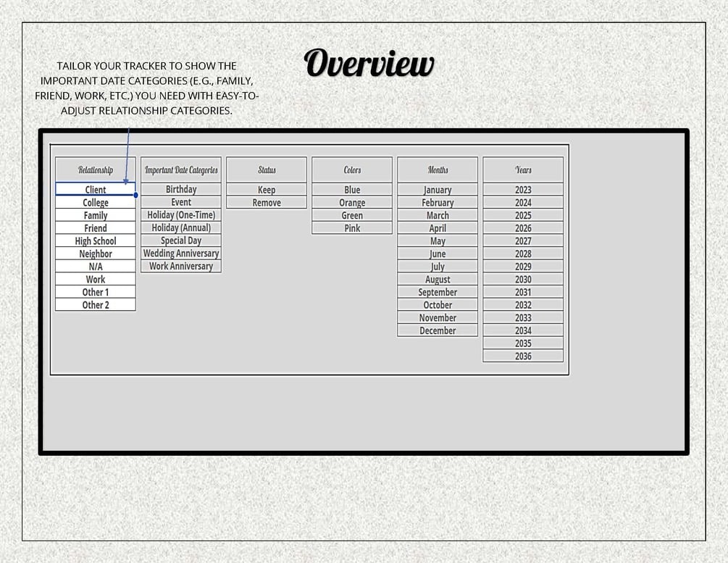Select the May month cell
Viewport: 728px width, 563px height.
438,241
